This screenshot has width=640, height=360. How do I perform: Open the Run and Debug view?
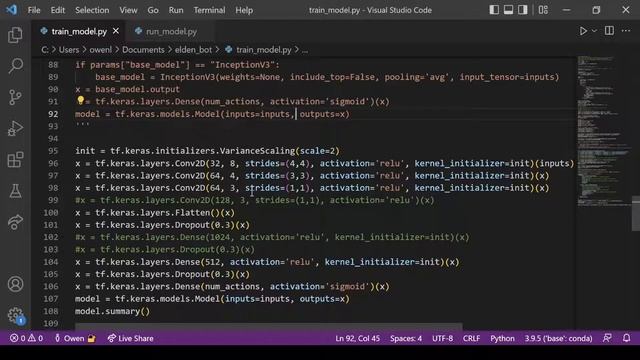click(15, 129)
